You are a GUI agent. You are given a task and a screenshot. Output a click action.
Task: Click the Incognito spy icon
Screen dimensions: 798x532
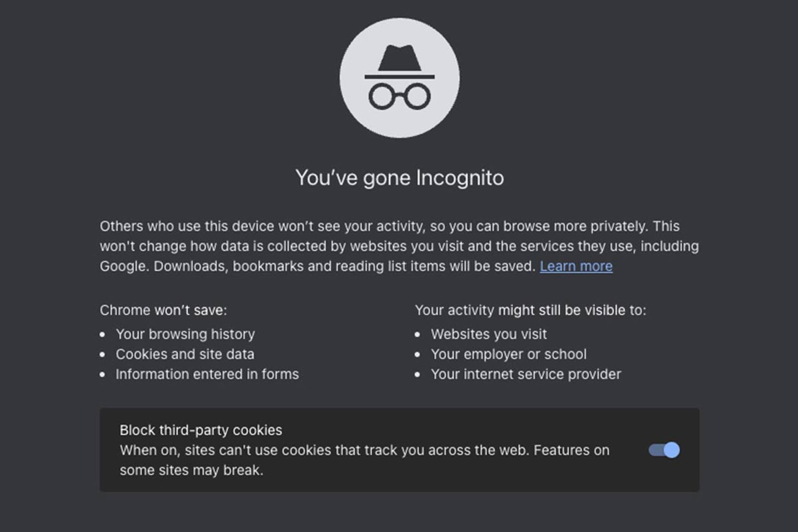(x=399, y=77)
